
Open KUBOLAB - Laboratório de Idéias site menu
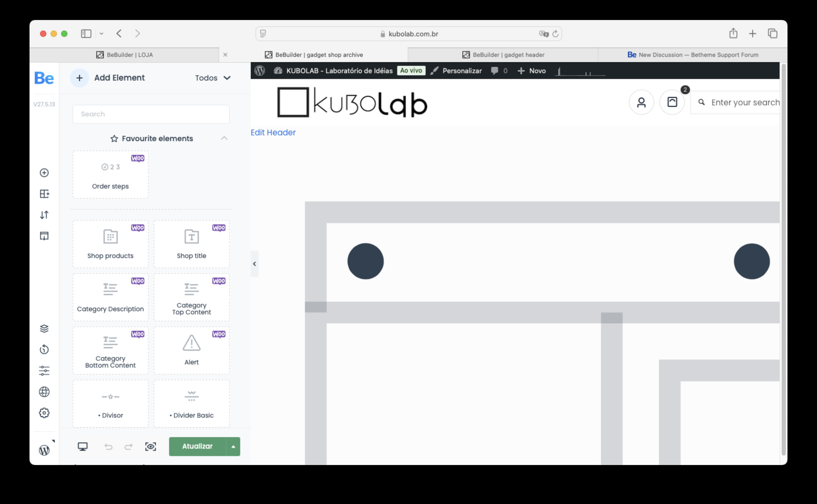coord(333,71)
